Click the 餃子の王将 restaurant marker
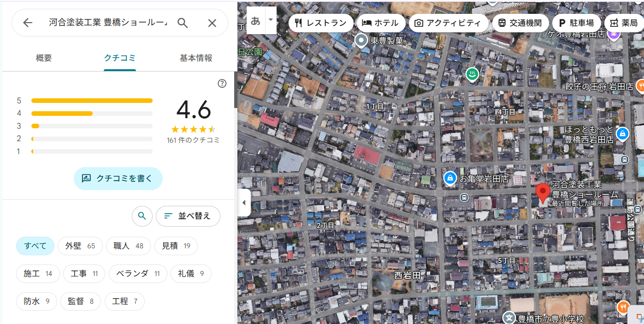Image resolution: width=644 pixels, height=324 pixels. (x=640, y=86)
